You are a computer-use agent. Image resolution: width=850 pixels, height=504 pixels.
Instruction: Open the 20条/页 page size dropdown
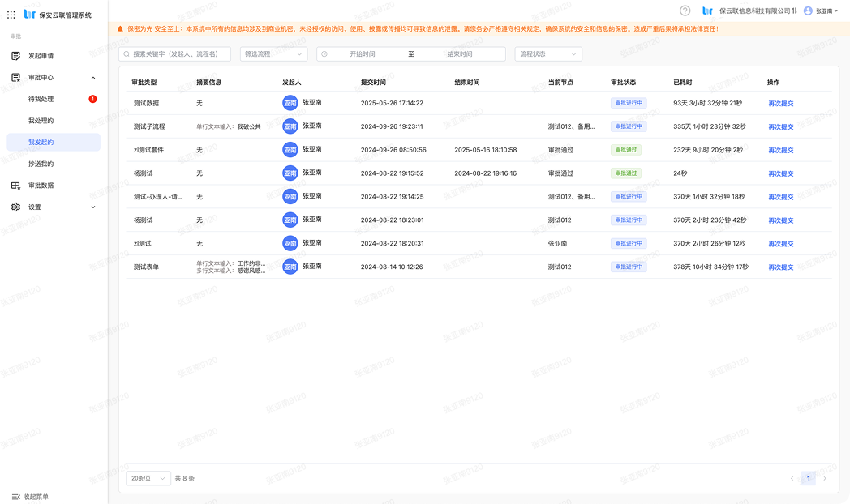(x=148, y=478)
